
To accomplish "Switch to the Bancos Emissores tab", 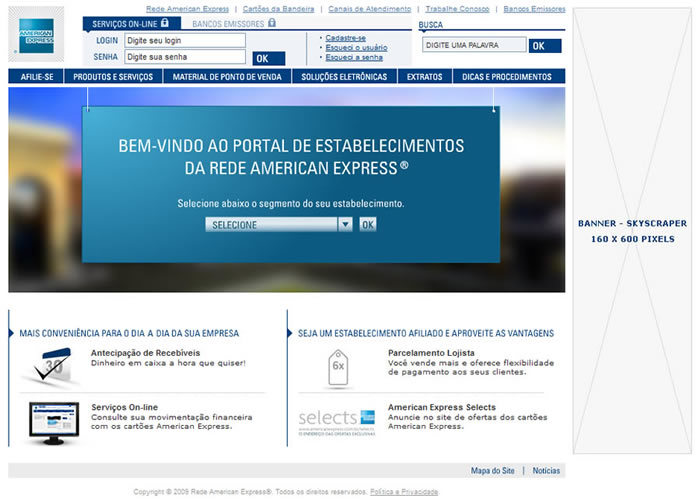I will point(233,24).
